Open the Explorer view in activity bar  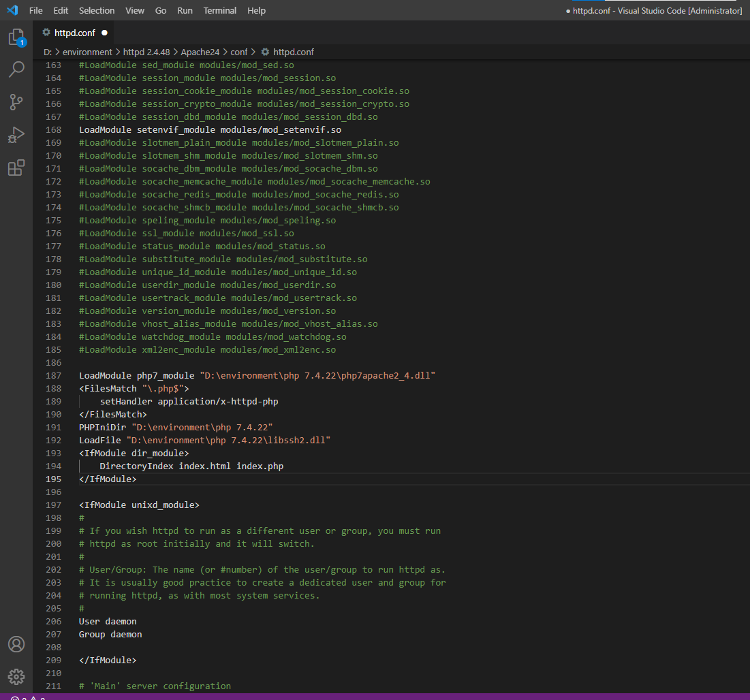16,37
